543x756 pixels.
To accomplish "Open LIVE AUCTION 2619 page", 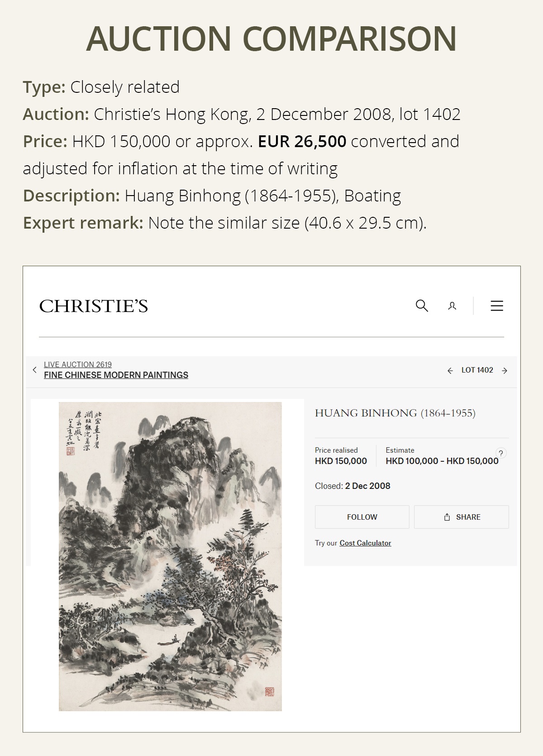I will point(78,364).
